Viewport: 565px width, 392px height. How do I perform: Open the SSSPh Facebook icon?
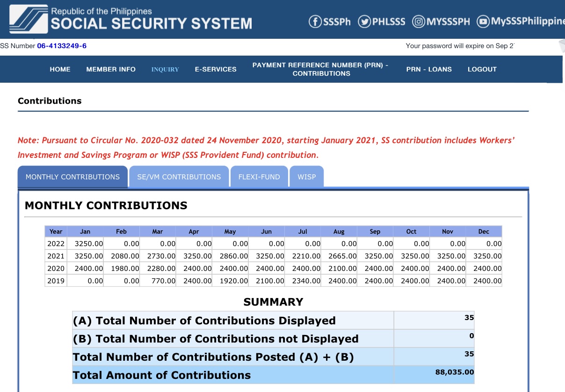[315, 21]
